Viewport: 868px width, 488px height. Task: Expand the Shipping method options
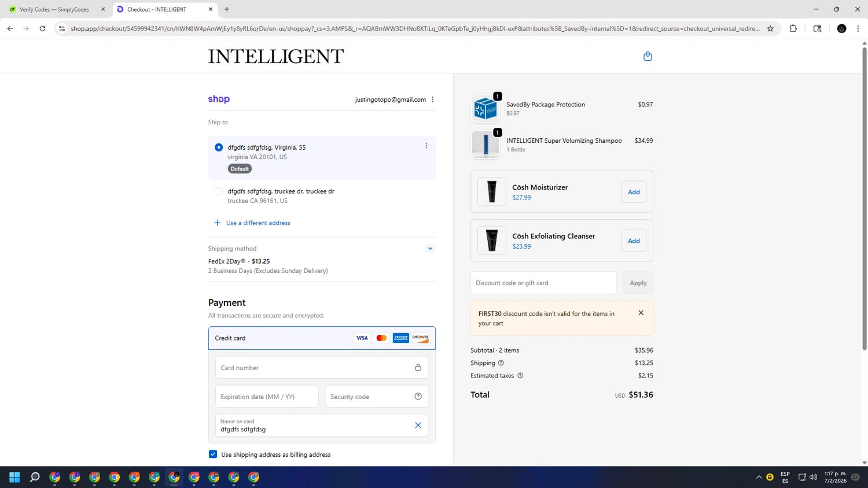[x=430, y=249]
